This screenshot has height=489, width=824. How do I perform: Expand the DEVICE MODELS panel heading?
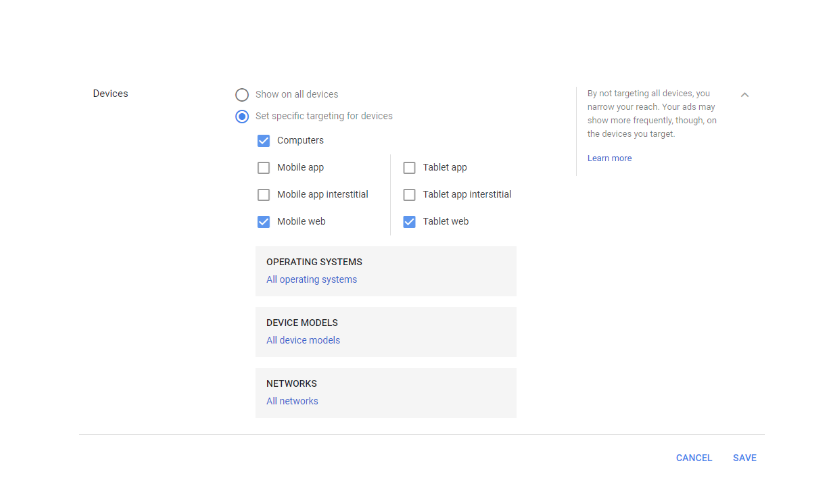click(x=302, y=322)
